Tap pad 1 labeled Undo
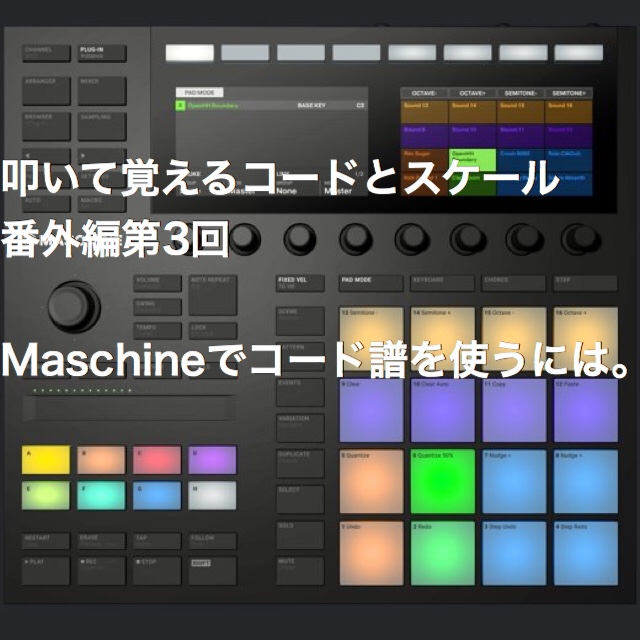 click(x=371, y=553)
